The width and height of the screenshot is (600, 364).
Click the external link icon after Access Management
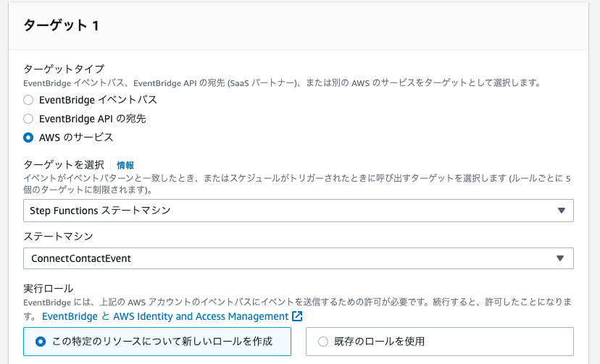click(297, 316)
